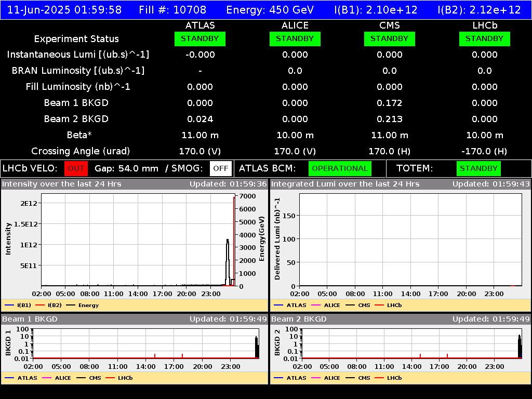The width and height of the screenshot is (532, 399).
Task: Click the Beam 1 BKGD table row label
Action: click(x=76, y=103)
